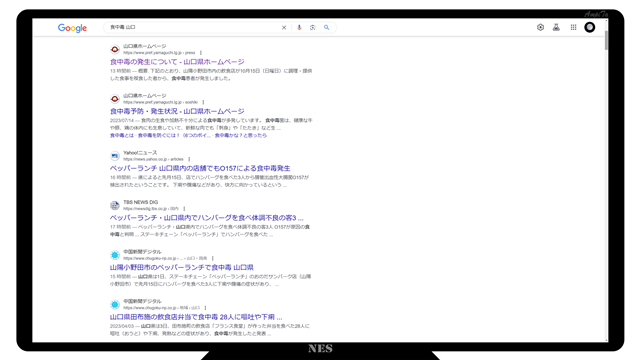Screen dimensions: 640x360
Task: Click inside the search input field
Action: (x=194, y=27)
